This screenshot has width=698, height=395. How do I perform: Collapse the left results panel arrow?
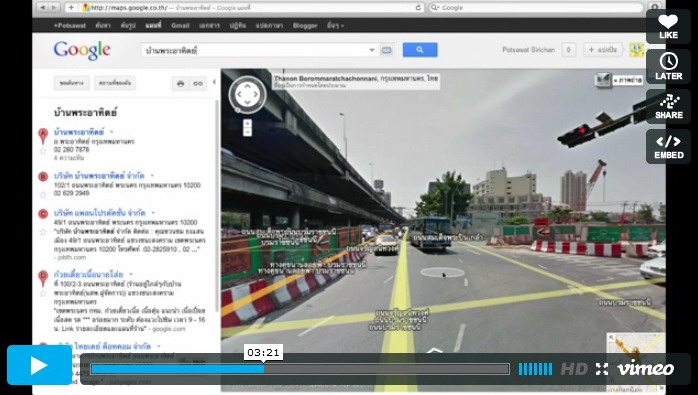(x=214, y=82)
